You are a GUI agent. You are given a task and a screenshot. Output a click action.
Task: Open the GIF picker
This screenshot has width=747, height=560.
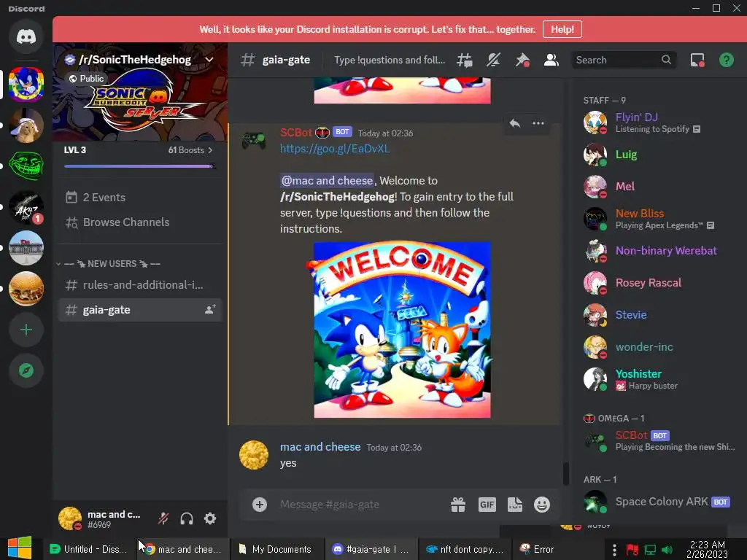[x=487, y=505]
